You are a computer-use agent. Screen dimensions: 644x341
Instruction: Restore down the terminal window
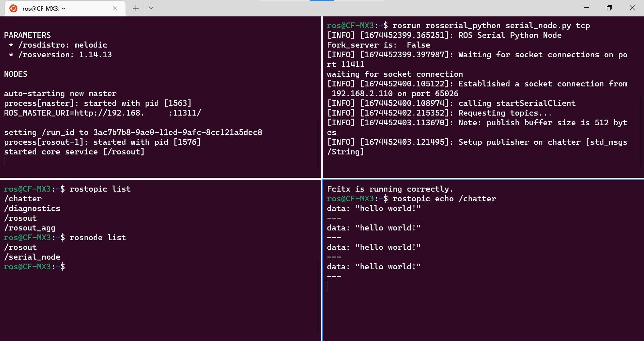[609, 8]
